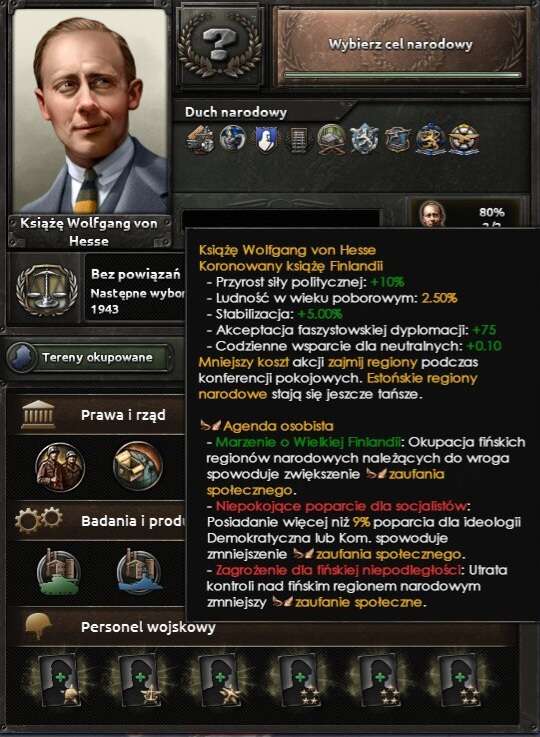
Task: Click the document list national spirit icon
Action: pos(298,140)
